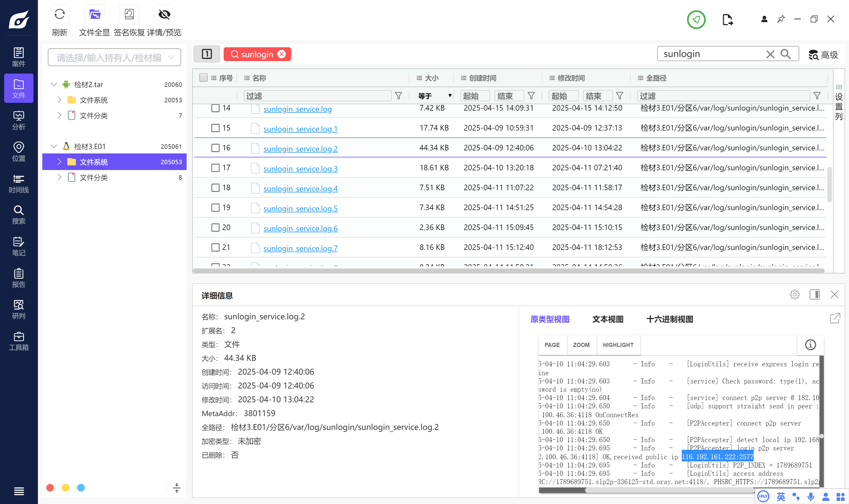The image size is (849, 504).
Task: Open the 工具箱 sidebar section
Action: 19,341
